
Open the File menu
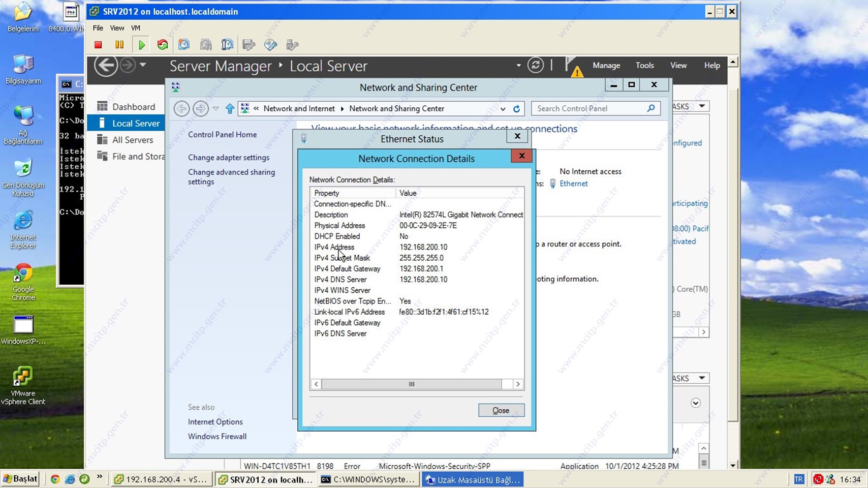98,28
